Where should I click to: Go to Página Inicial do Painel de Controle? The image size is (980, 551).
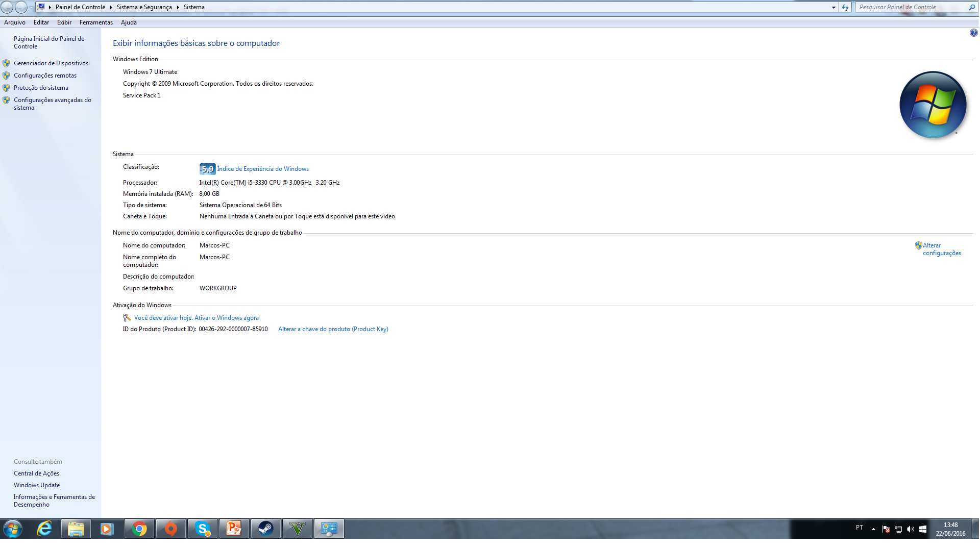click(49, 42)
